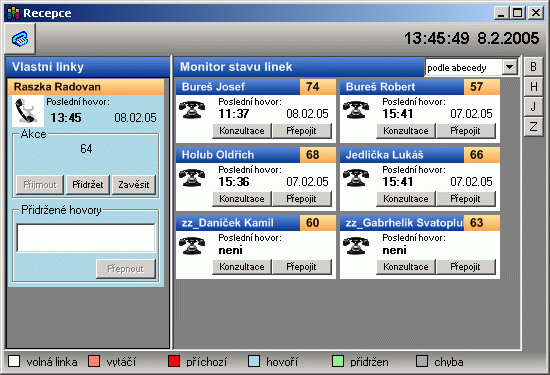Click Konzultace for Bureš Josef
The image size is (550, 375).
[242, 131]
